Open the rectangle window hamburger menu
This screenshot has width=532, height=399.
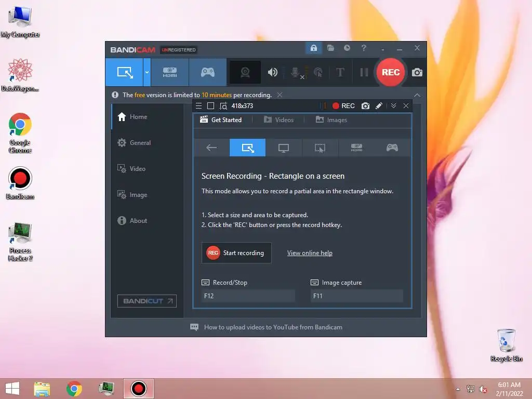[199, 106]
